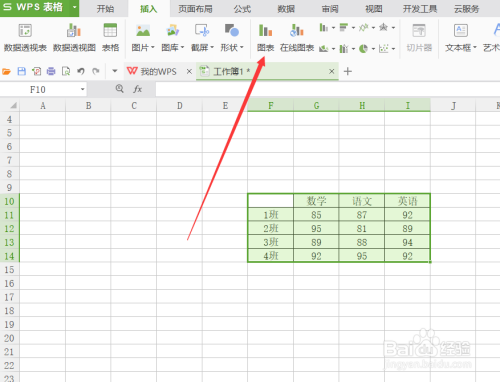Click the Save disk icon
The image size is (500, 382).
point(22,71)
